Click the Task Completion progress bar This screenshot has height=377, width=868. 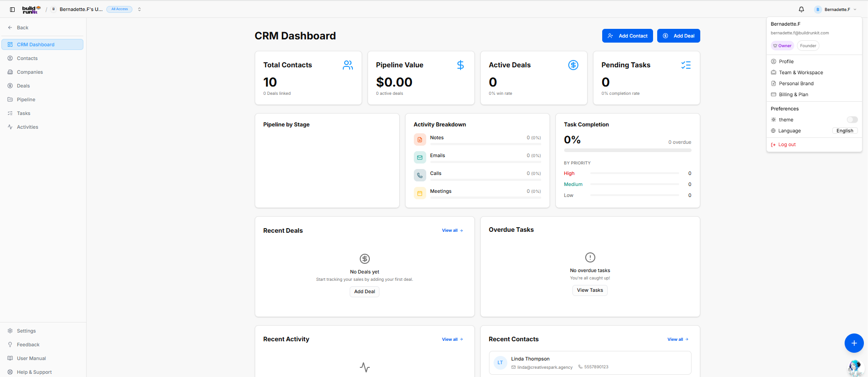coord(627,150)
